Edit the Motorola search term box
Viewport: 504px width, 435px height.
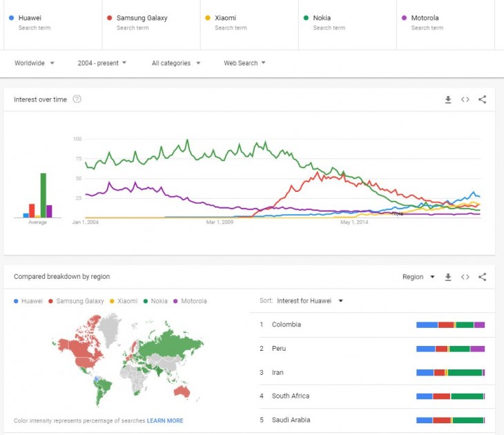pyautogui.click(x=445, y=24)
